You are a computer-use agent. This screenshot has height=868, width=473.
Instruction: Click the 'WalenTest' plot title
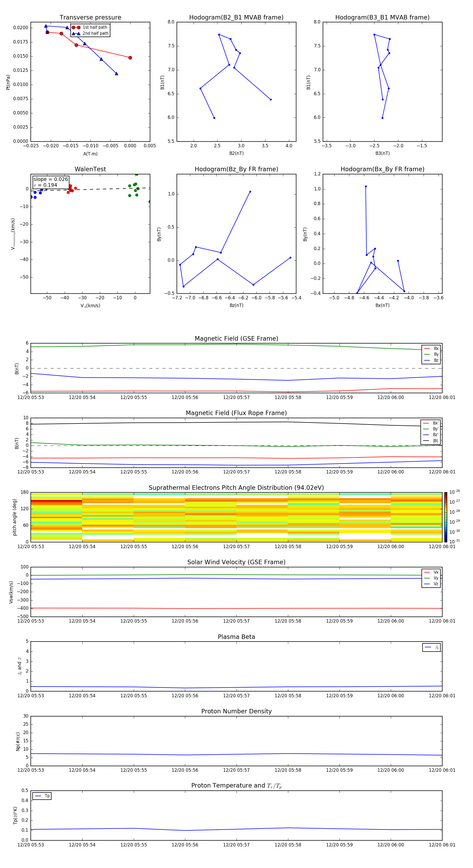[90, 169]
